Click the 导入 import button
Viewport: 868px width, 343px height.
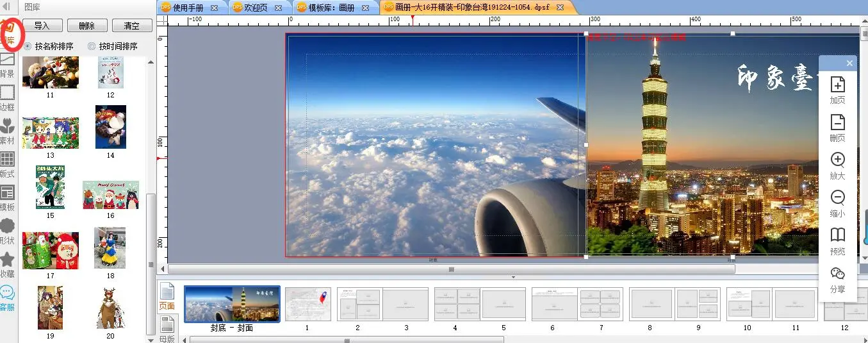pos(42,26)
